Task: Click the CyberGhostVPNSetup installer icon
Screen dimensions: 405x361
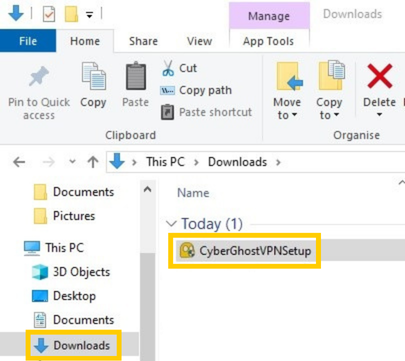Action: tap(187, 251)
